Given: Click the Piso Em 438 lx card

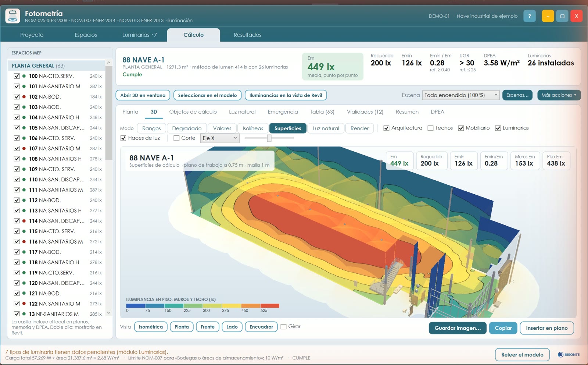Looking at the screenshot, I should point(556,160).
